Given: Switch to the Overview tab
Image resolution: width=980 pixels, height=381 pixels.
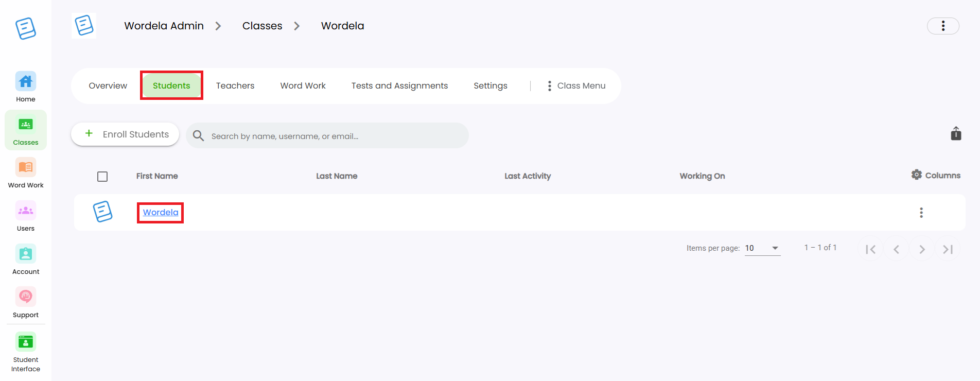Looking at the screenshot, I should tap(108, 85).
